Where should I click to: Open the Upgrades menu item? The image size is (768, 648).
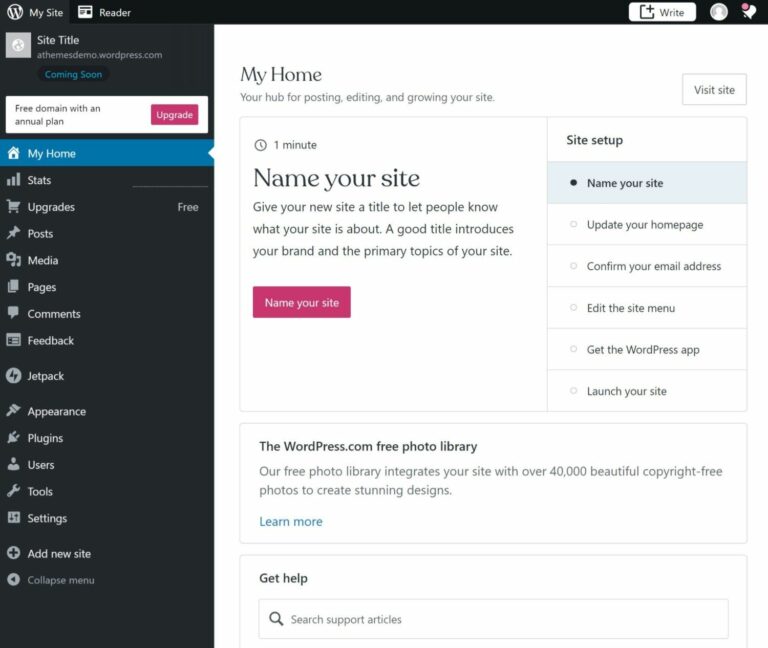[x=107, y=207]
